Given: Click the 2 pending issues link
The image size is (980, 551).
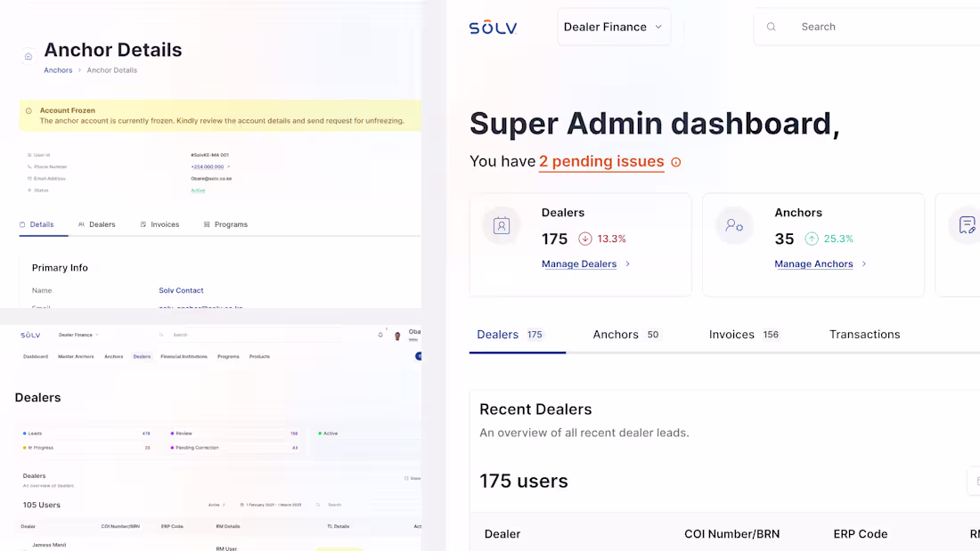Looking at the screenshot, I should 601,162.
